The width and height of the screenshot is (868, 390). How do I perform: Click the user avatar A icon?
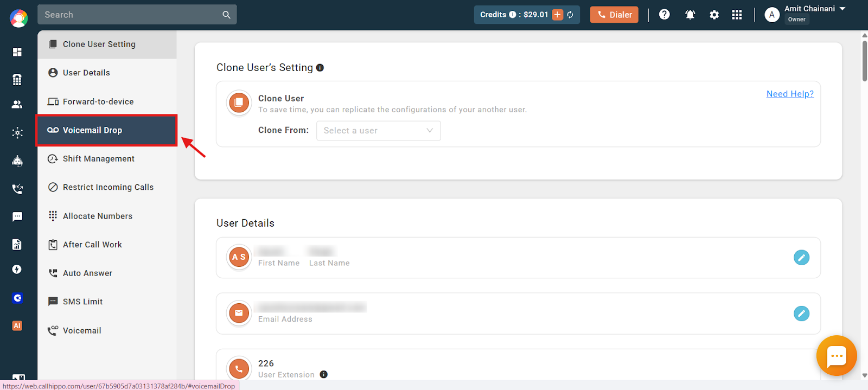pyautogui.click(x=772, y=15)
